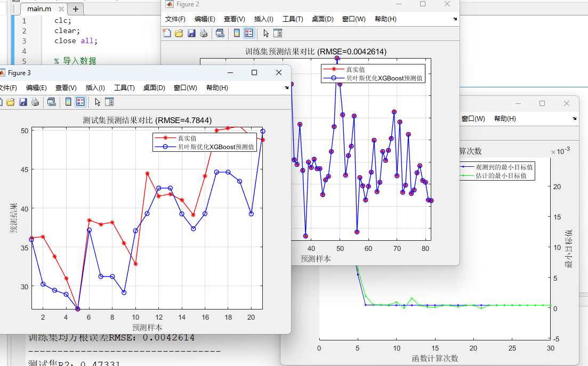Save Figure 3 using the floppy disk icon
The width and height of the screenshot is (588, 366).
(23, 101)
